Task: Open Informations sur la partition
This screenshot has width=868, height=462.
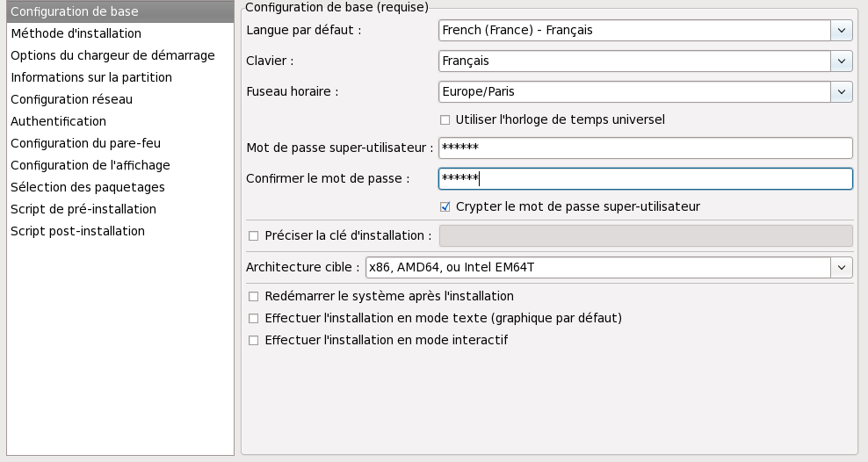Action: [x=120, y=77]
